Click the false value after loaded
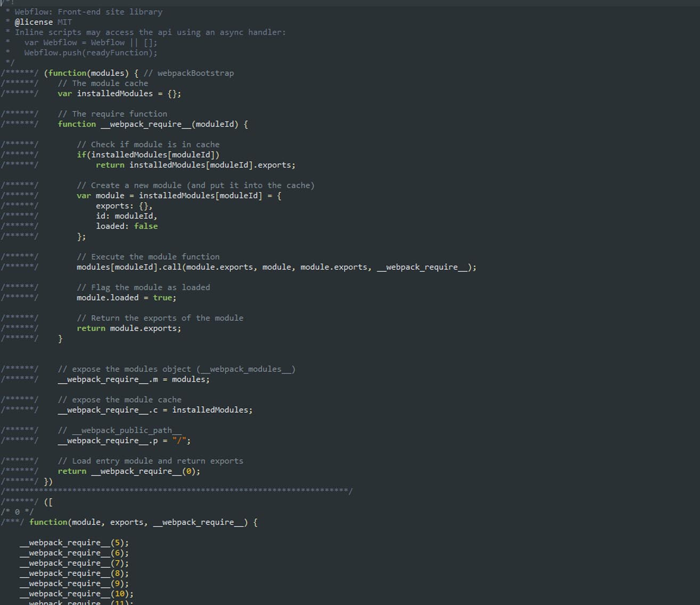Image resolution: width=700 pixels, height=605 pixels. [146, 226]
